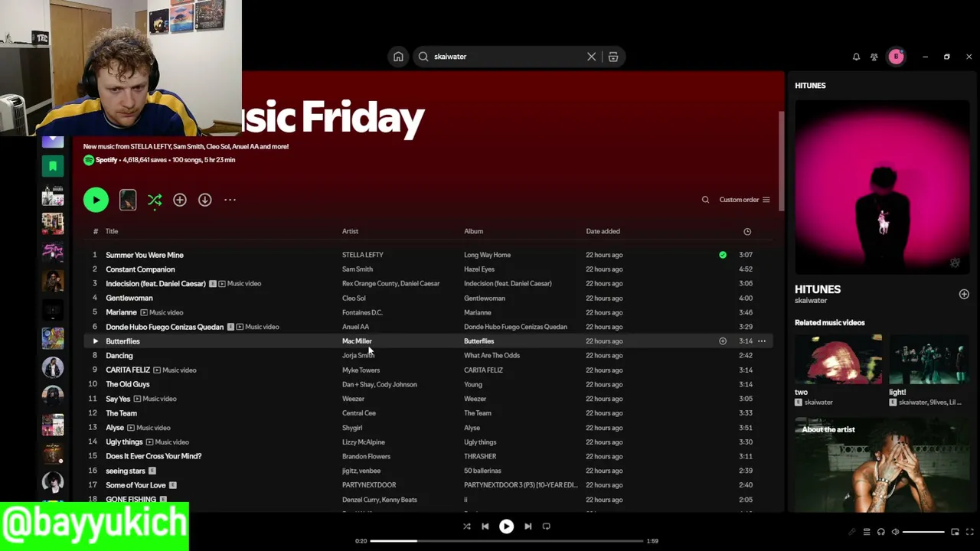Screen dimensions: 980x551
Task: Toggle the playlist's green shuffle button
Action: tap(155, 200)
